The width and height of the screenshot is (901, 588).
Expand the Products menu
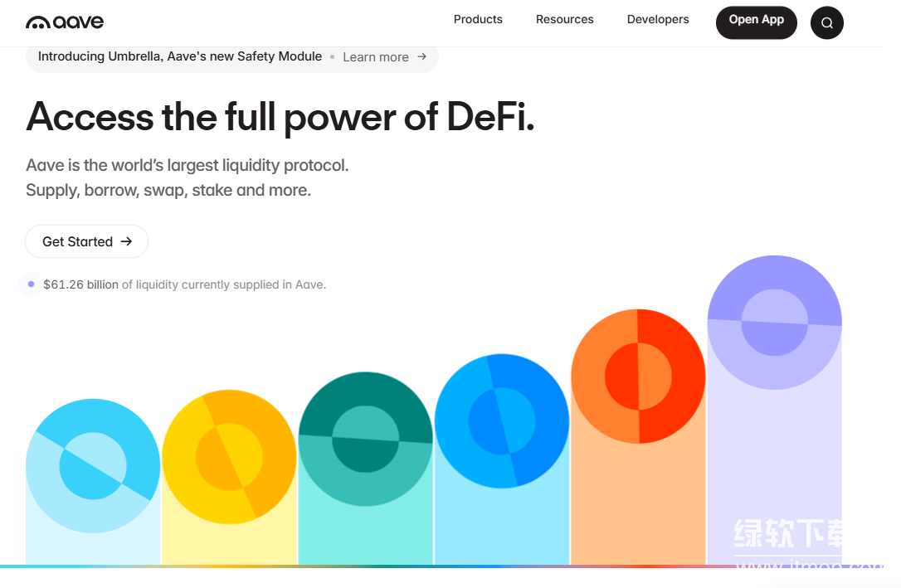tap(478, 19)
